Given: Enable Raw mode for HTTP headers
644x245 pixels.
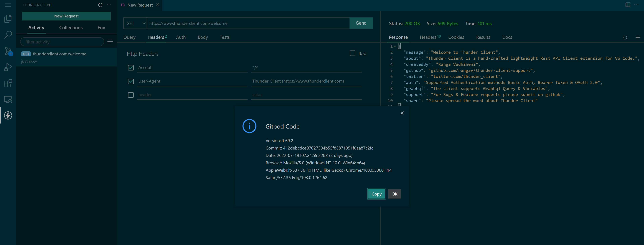Looking at the screenshot, I should tap(353, 53).
